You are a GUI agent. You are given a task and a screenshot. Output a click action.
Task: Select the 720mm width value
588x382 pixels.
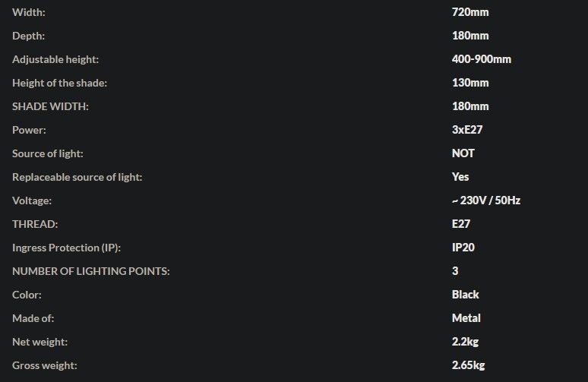coord(470,12)
